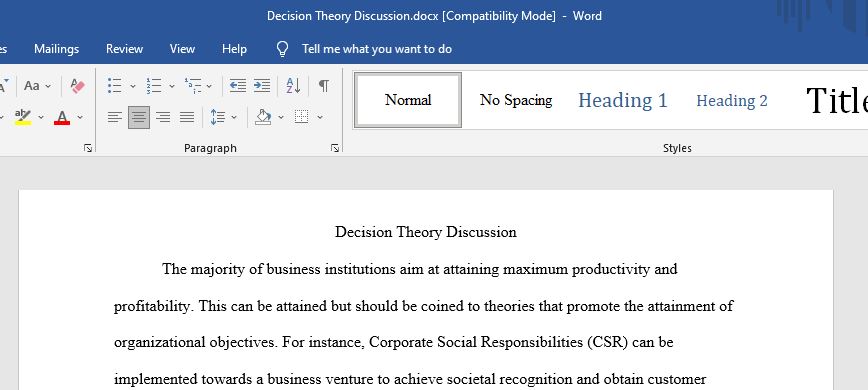This screenshot has width=868, height=390.
Task: Click the Bullets list icon
Action: 115,86
